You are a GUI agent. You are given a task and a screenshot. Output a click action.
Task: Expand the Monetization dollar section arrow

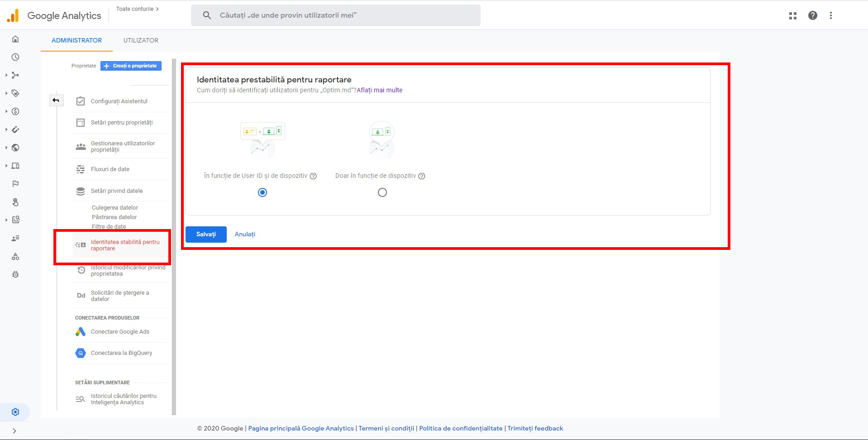tap(6, 111)
